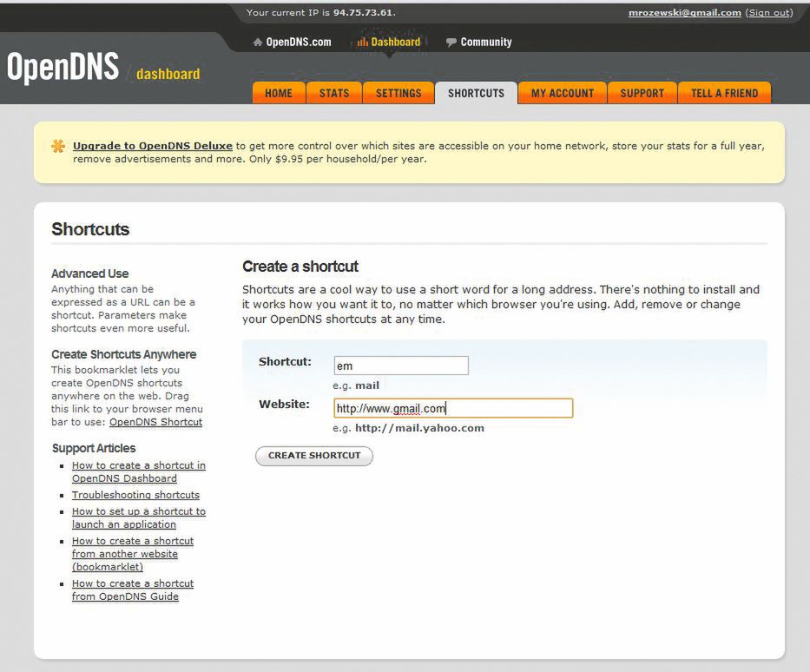This screenshot has height=672, width=810.
Task: Click the current IP 94.75.73.61 text
Action: 363,12
